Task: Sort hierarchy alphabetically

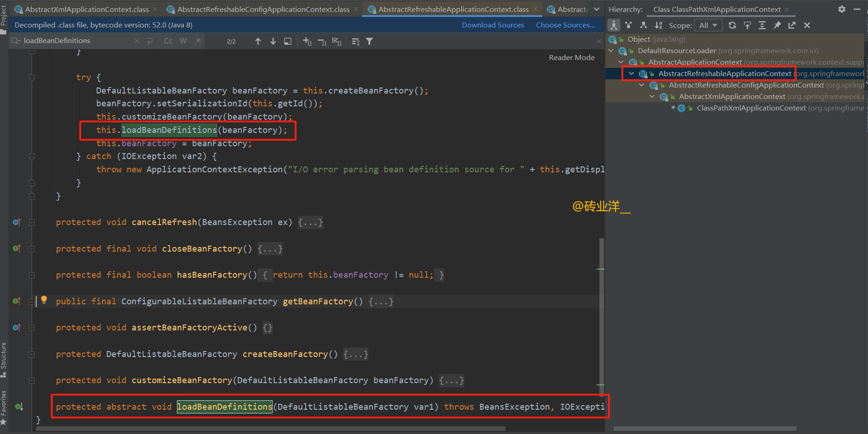Action: point(659,25)
